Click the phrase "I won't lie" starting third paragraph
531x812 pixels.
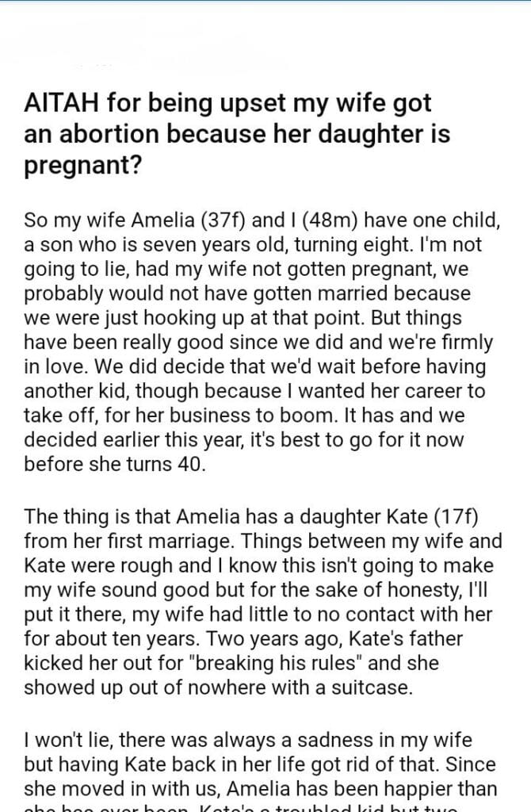pyautogui.click(x=63, y=742)
